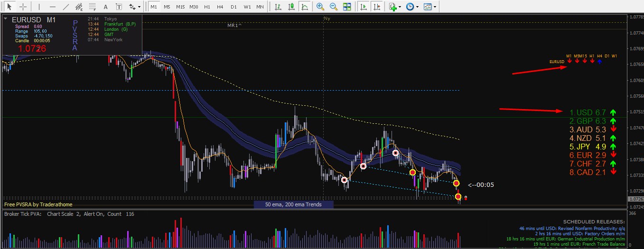Click the clock periods icon
The height and width of the screenshot is (249, 644).
[410, 7]
